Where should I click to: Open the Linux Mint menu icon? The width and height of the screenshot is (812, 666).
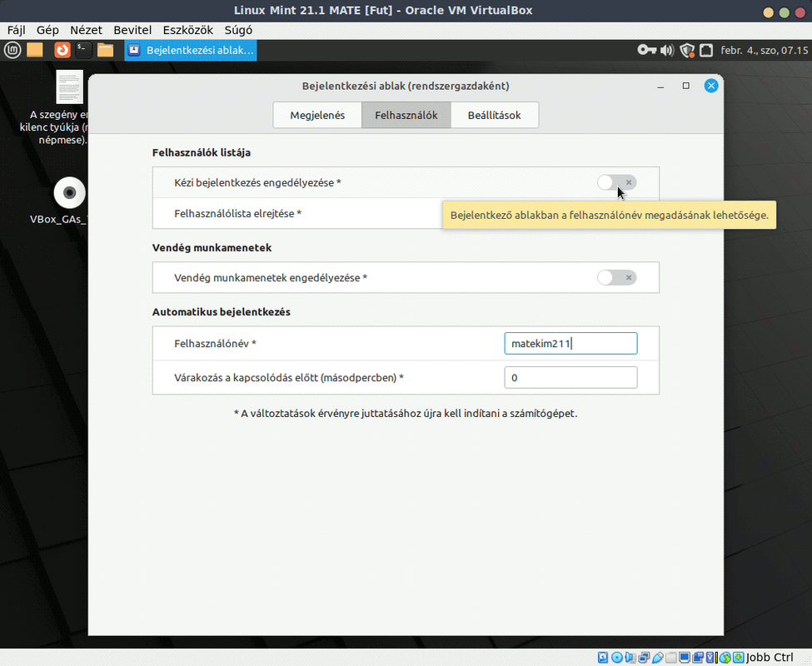[12, 50]
